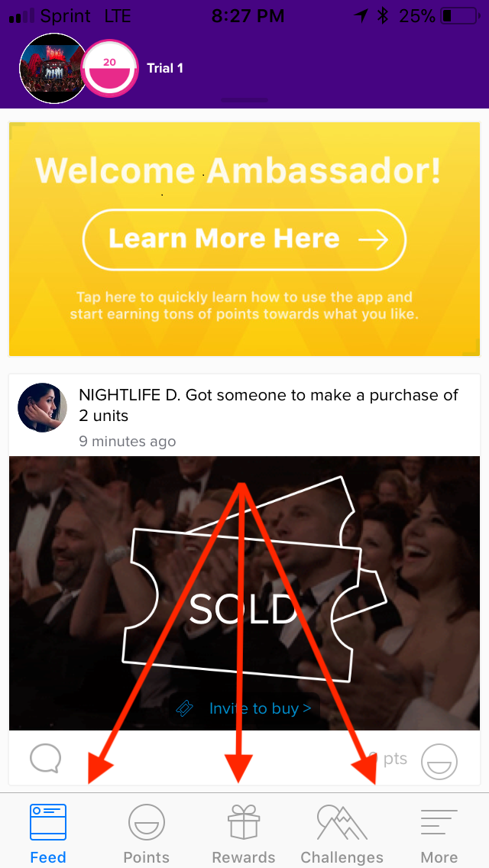This screenshot has width=489, height=868.
Task: Tap the ticket icon beside Invite to buy
Action: point(184,708)
